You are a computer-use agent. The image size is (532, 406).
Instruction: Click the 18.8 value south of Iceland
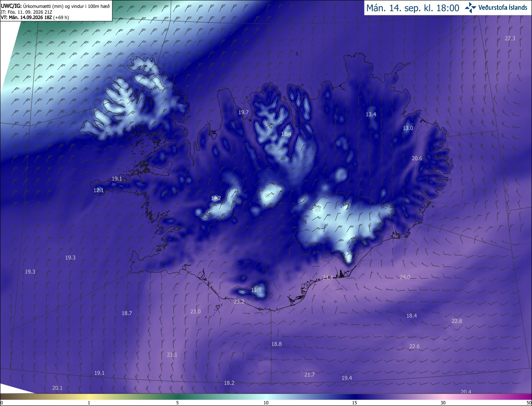pos(276,344)
